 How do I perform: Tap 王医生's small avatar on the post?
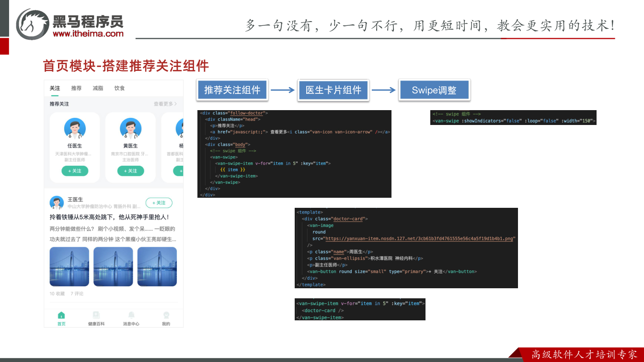[x=57, y=203]
